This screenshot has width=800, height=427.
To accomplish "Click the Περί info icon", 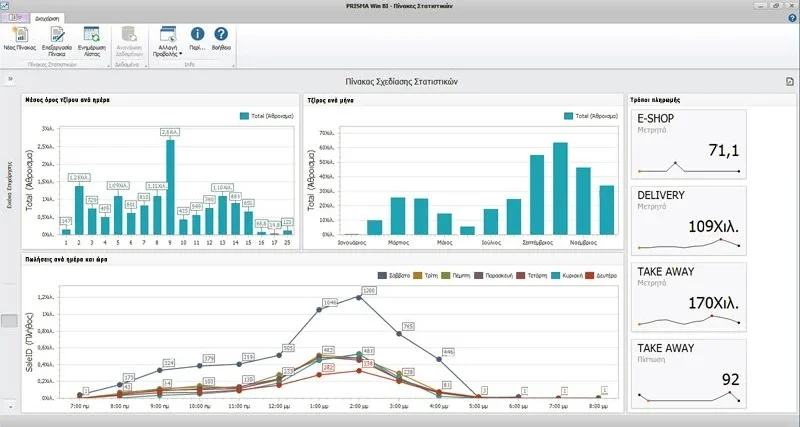I will point(197,34).
